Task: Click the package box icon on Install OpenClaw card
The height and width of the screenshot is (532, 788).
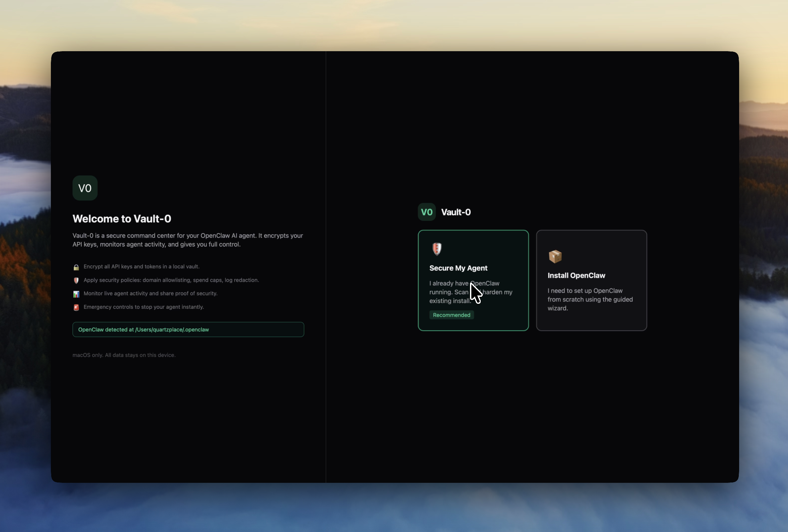Action: coord(555,257)
